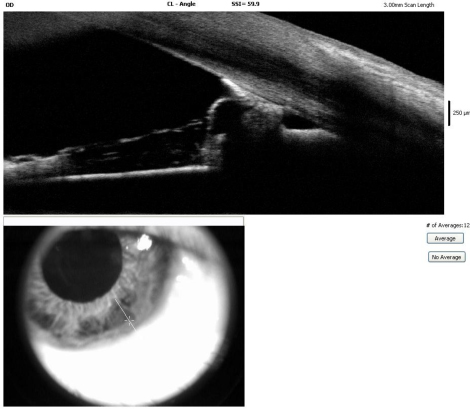
Task: Click the dark pupil in the eye photo
Action: click(x=82, y=265)
